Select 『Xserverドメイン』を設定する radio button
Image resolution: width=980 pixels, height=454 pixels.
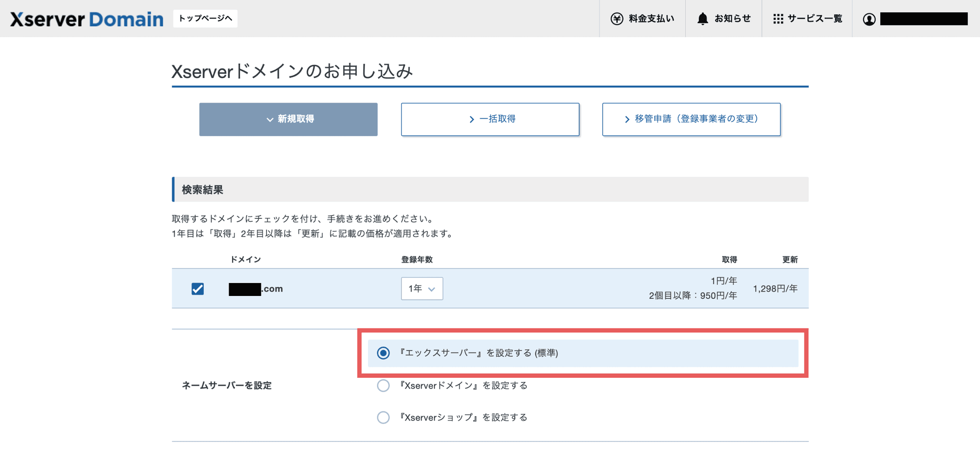383,386
